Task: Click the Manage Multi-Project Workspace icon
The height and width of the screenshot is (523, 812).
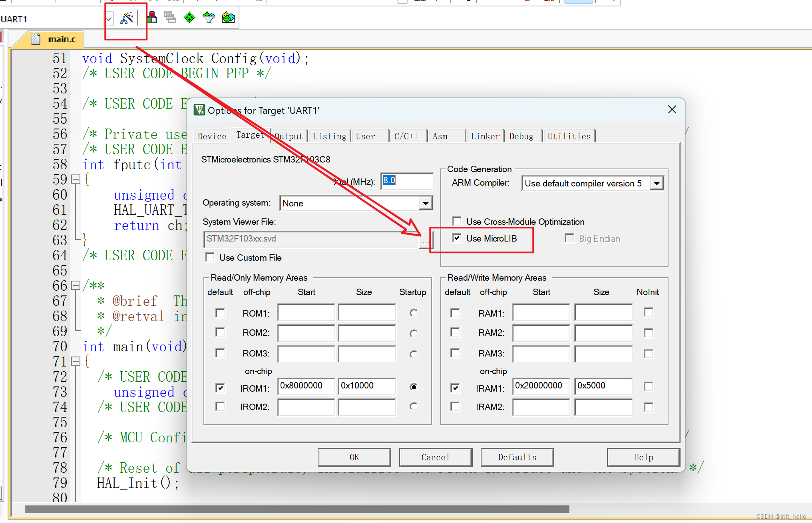Action: 170,18
